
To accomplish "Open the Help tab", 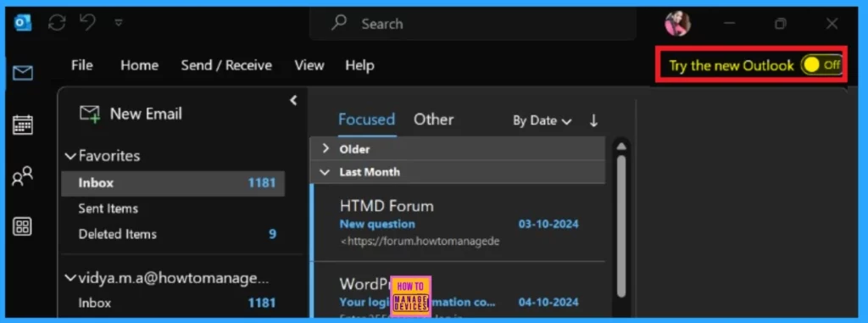I will click(x=359, y=65).
